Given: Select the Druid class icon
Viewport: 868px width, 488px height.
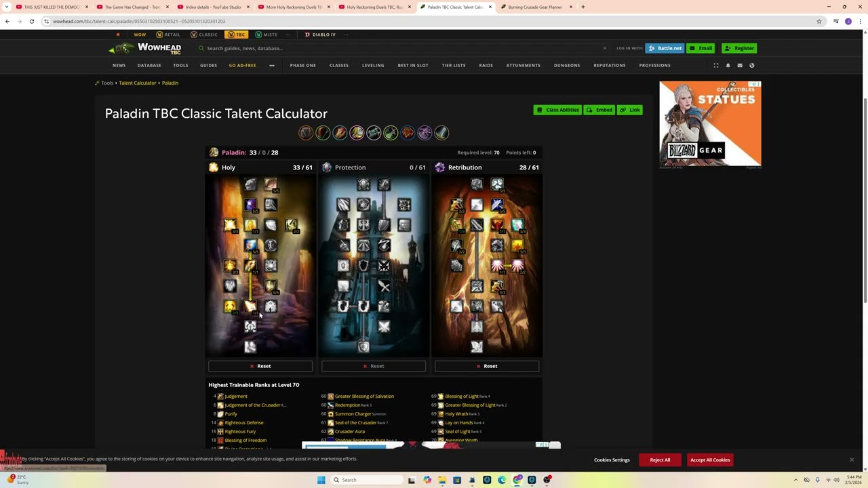Looking at the screenshot, I should click(x=307, y=133).
